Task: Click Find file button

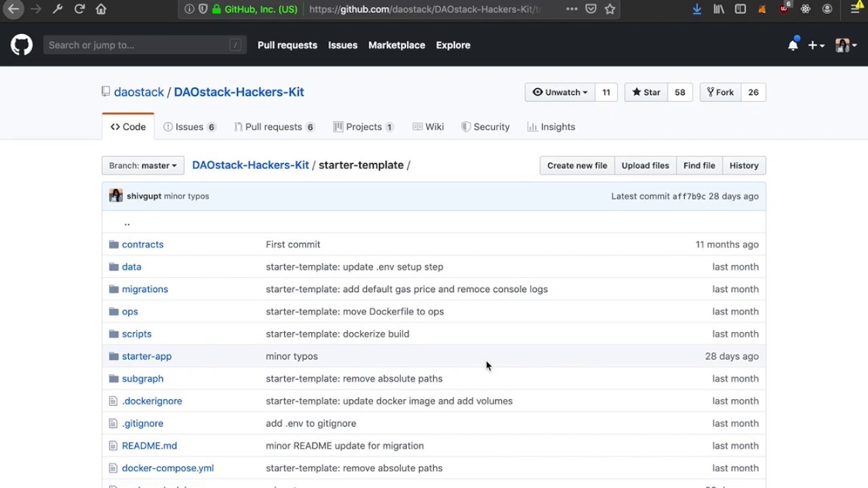Action: (x=699, y=165)
